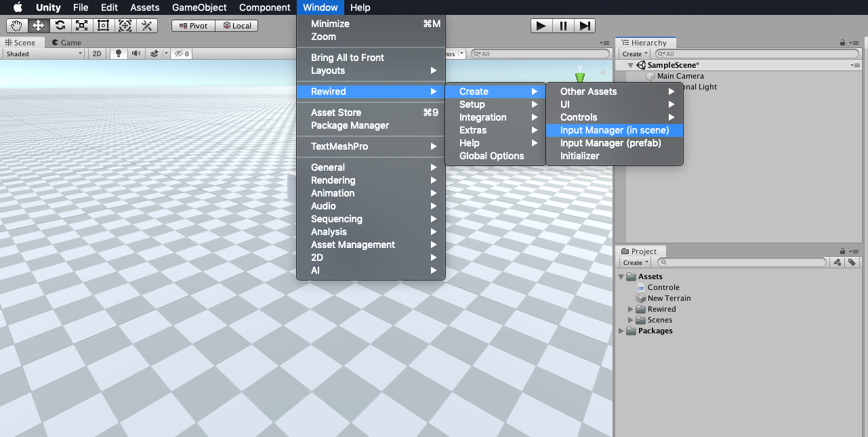Click the Hierarchy panel tab

click(x=644, y=42)
